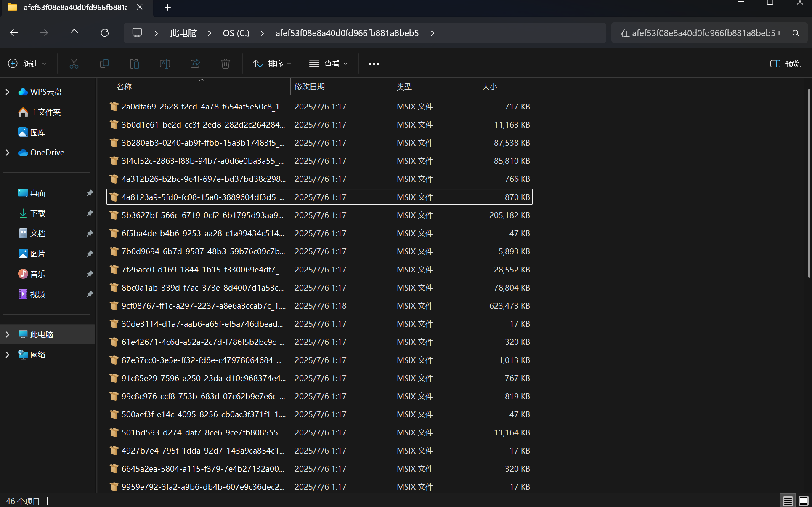Open the 排序 sort dropdown
Image resolution: width=812 pixels, height=507 pixels.
[272, 64]
